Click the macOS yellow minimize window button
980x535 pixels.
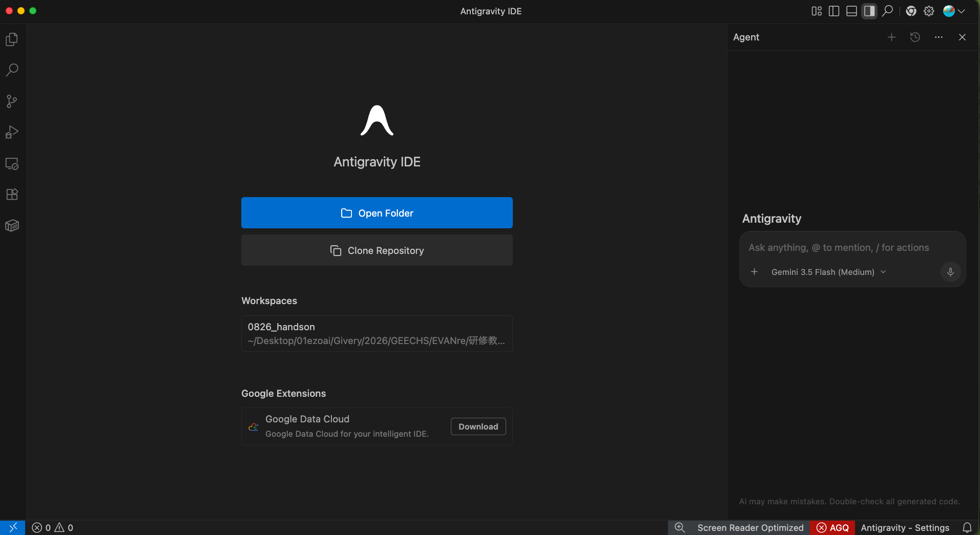[21, 11]
